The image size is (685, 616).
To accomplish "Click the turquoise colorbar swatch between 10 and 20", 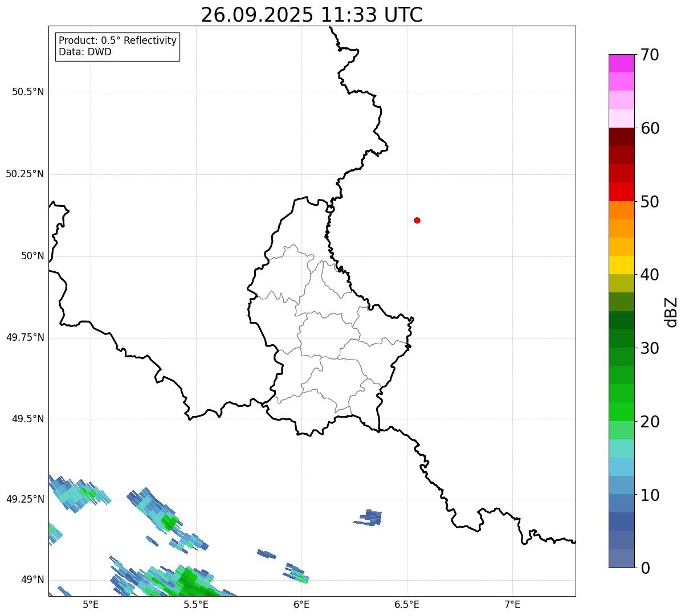I will pyautogui.click(x=621, y=448).
